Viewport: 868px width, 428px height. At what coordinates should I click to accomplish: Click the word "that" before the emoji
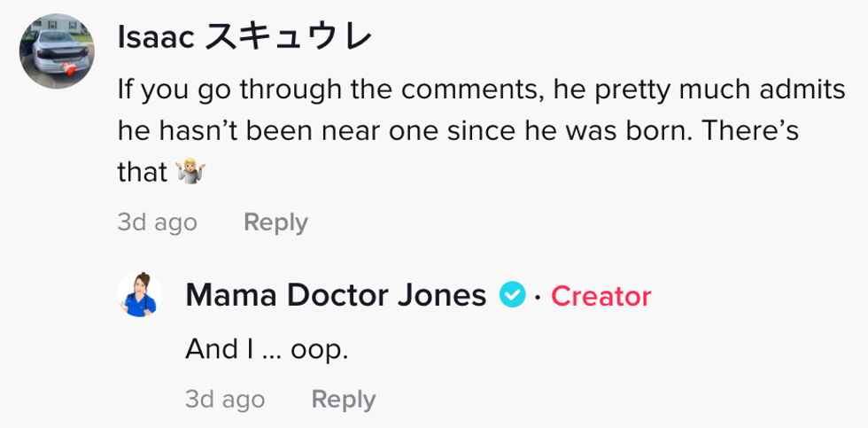tap(143, 172)
